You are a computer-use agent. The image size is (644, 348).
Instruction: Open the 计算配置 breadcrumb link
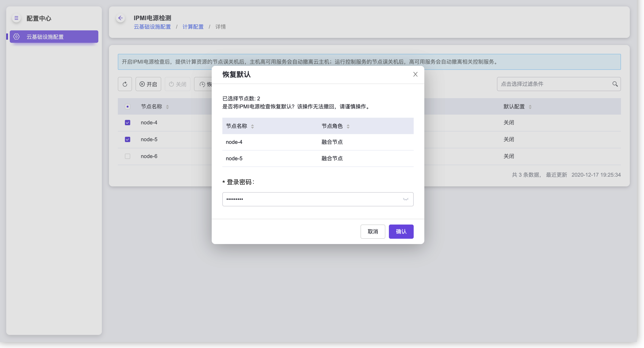[193, 27]
